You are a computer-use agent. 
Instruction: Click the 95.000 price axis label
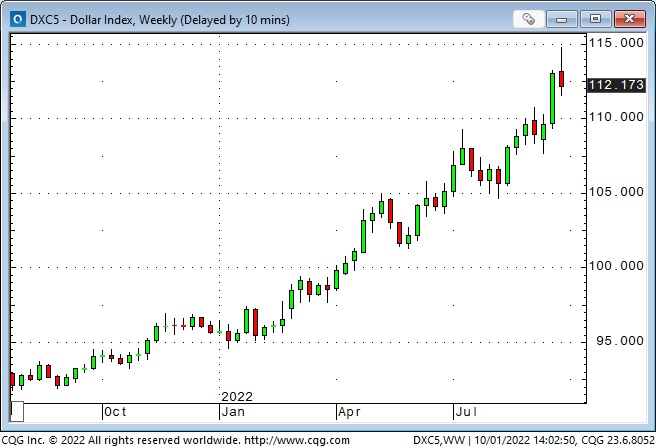[x=620, y=340]
